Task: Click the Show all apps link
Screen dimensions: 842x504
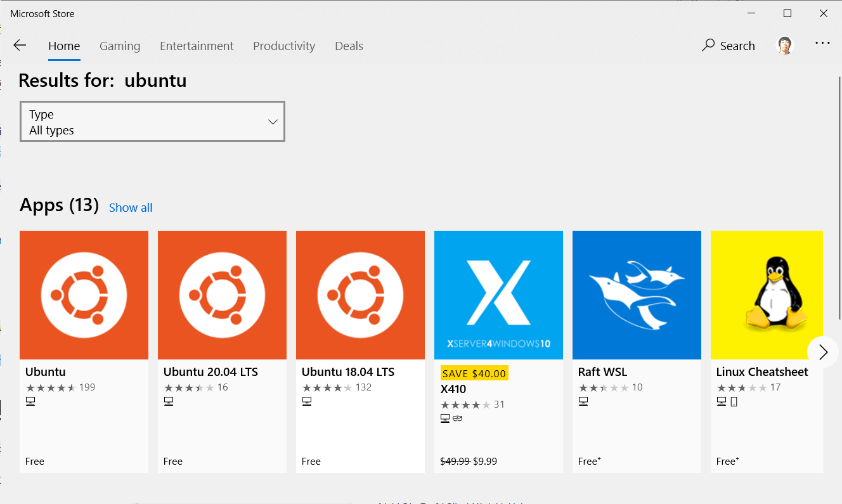Action: (x=131, y=207)
